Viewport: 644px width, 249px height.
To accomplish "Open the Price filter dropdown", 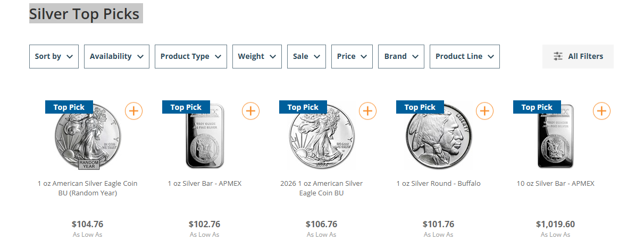I will click(352, 56).
